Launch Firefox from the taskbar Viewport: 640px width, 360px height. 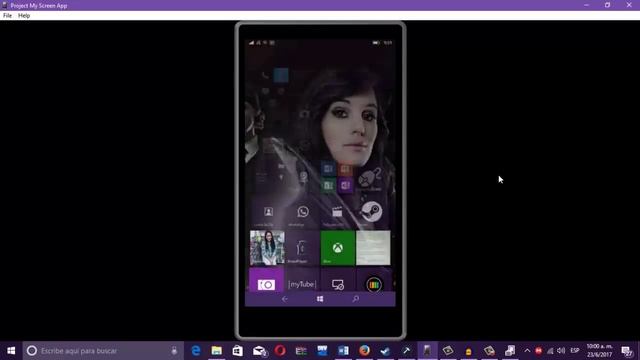(x=364, y=351)
